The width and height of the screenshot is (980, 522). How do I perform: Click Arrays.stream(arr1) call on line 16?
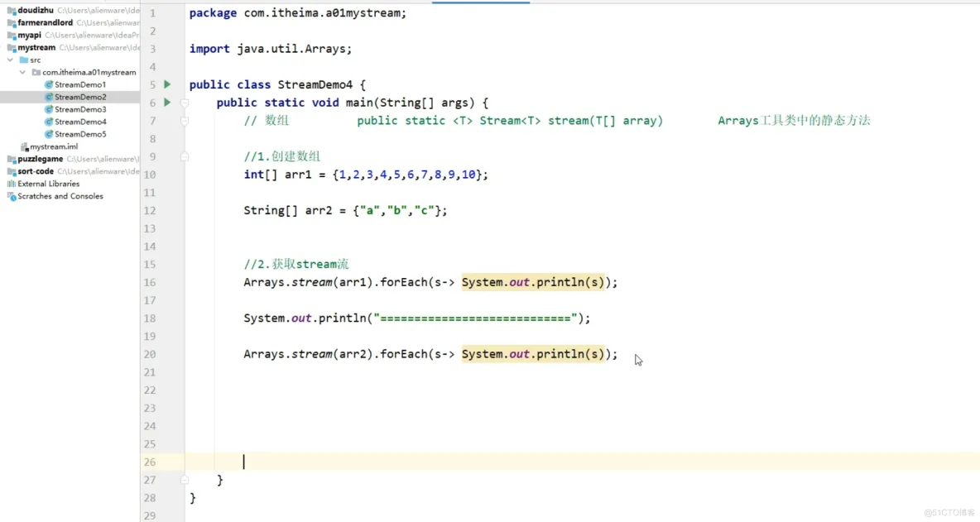click(309, 282)
